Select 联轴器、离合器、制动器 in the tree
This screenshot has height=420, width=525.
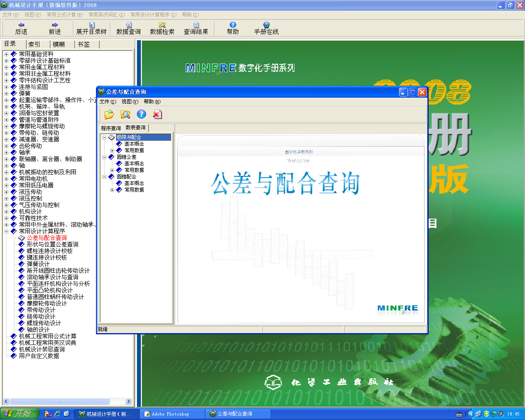pyautogui.click(x=50, y=159)
